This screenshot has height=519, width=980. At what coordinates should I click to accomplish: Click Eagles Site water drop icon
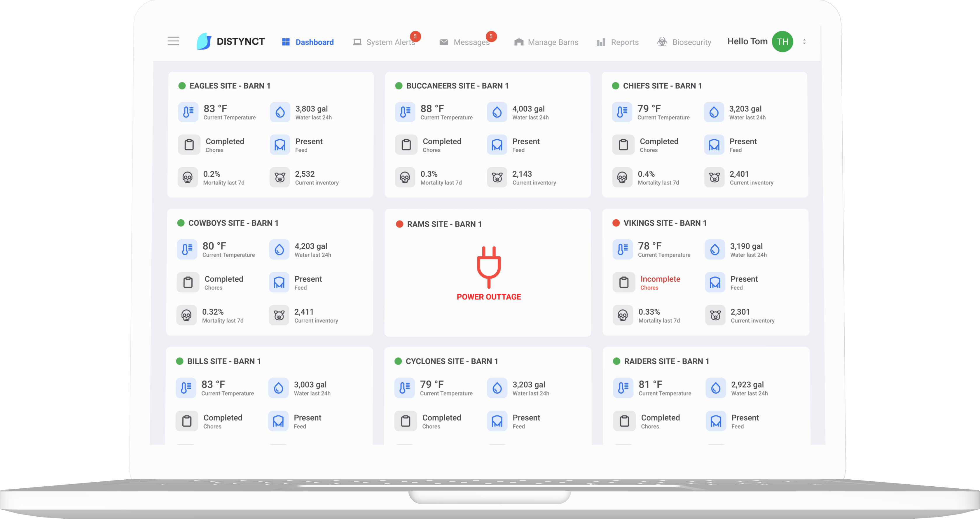[x=280, y=112]
